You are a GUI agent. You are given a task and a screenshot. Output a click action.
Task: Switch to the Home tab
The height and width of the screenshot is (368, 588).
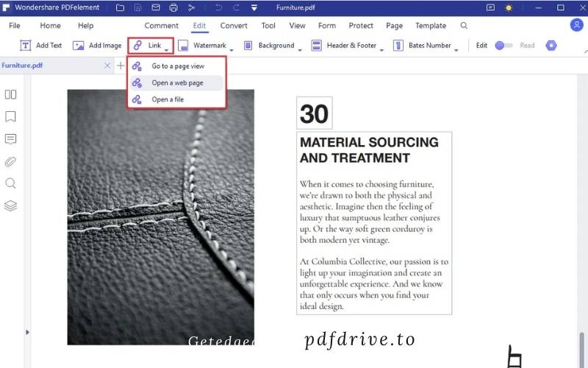pyautogui.click(x=50, y=26)
